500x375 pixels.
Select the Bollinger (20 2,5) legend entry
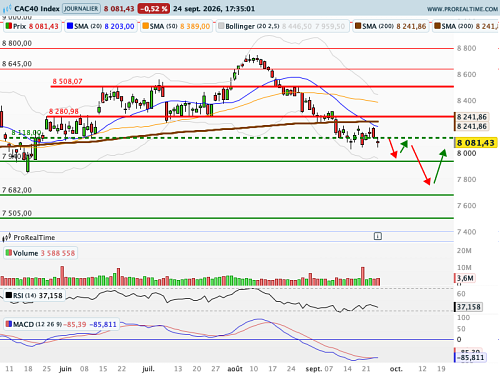click(x=282, y=26)
